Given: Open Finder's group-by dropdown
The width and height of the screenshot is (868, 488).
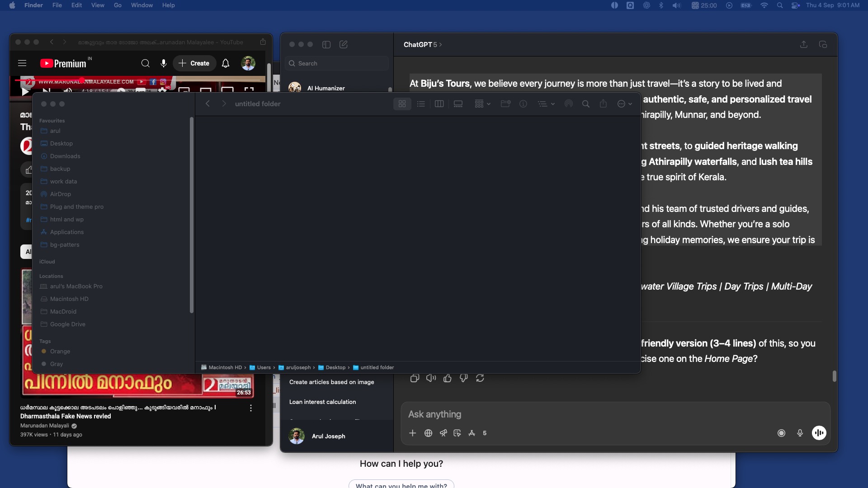Looking at the screenshot, I should 482,104.
